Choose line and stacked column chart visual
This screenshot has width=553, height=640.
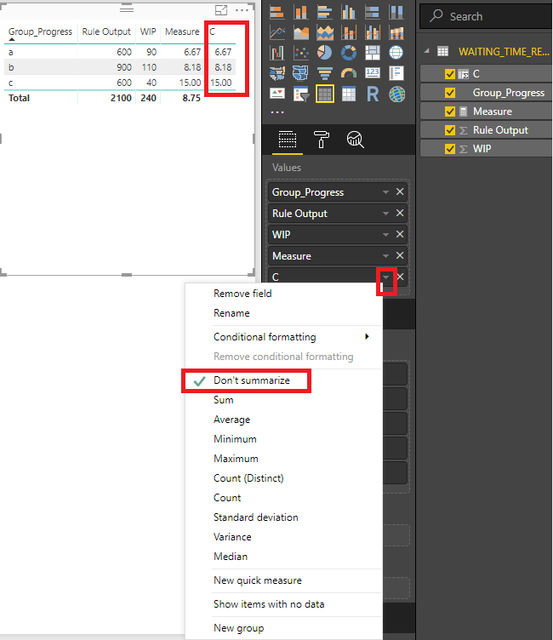[x=349, y=33]
